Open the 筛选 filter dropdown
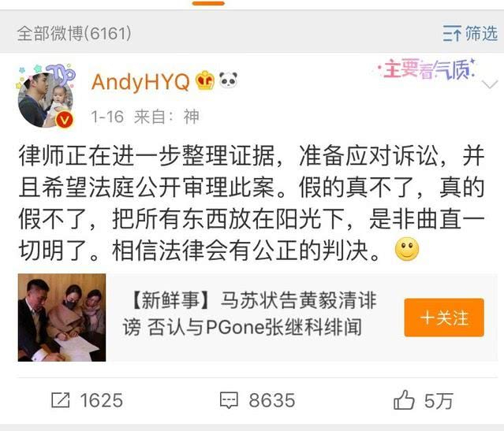Screen dimensions: 504x431 [x=470, y=33]
